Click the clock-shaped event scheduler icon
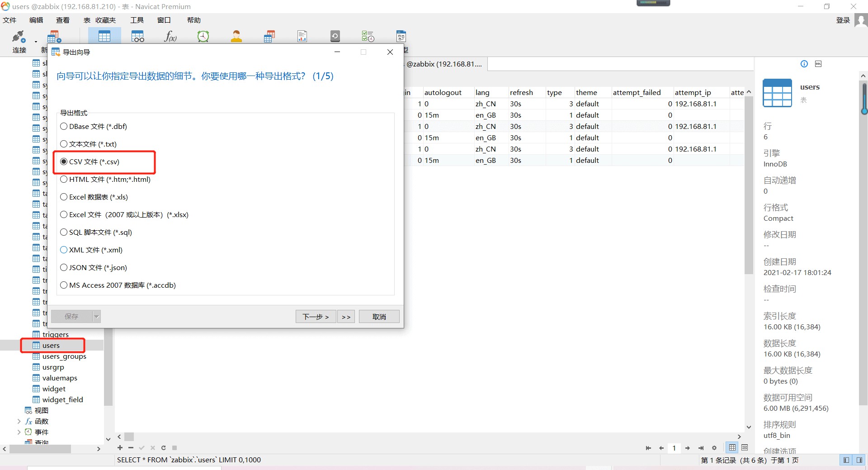This screenshot has height=470, width=868. click(203, 36)
